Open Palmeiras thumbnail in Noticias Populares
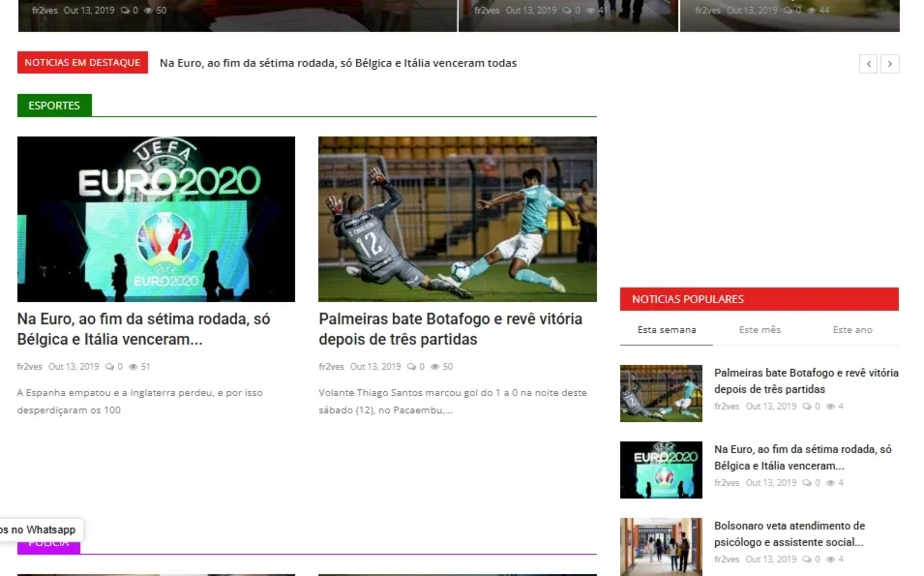The image size is (924, 576). coord(661,393)
